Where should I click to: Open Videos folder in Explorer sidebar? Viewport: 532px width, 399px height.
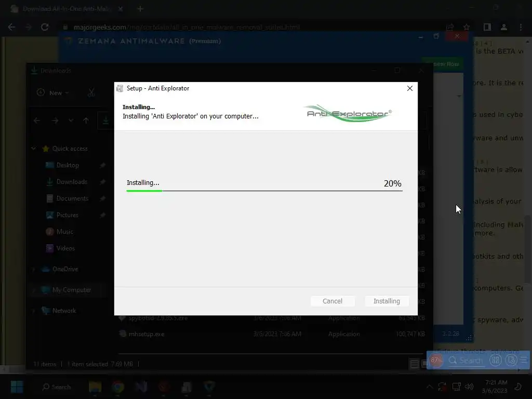(x=65, y=248)
